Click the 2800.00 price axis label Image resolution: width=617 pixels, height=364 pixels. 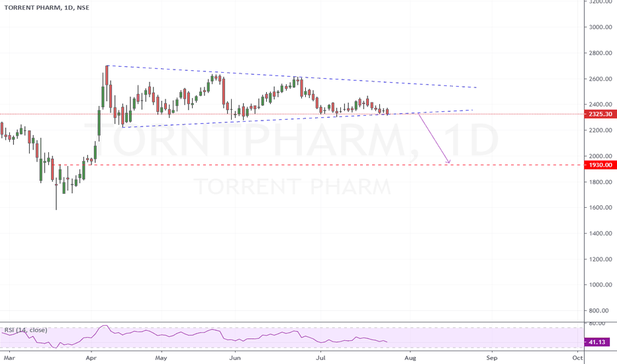coord(600,53)
